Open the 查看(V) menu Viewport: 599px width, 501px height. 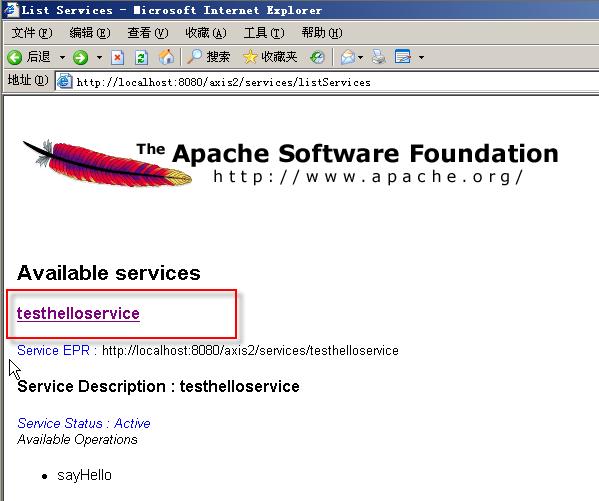[148, 33]
